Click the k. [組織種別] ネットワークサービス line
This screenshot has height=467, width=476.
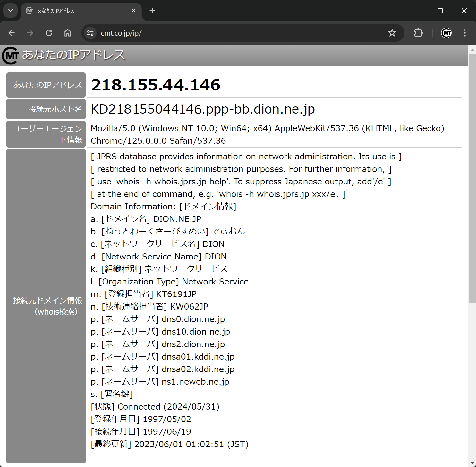coord(159,269)
